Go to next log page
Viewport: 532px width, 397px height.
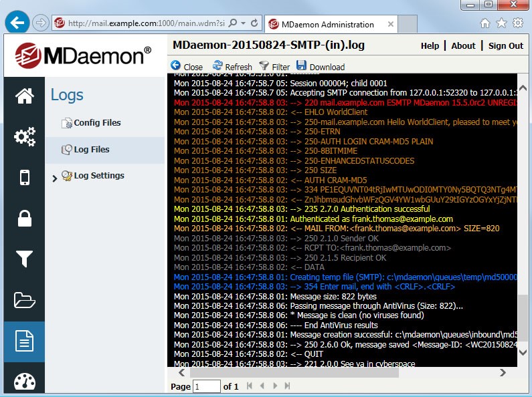coord(275,386)
